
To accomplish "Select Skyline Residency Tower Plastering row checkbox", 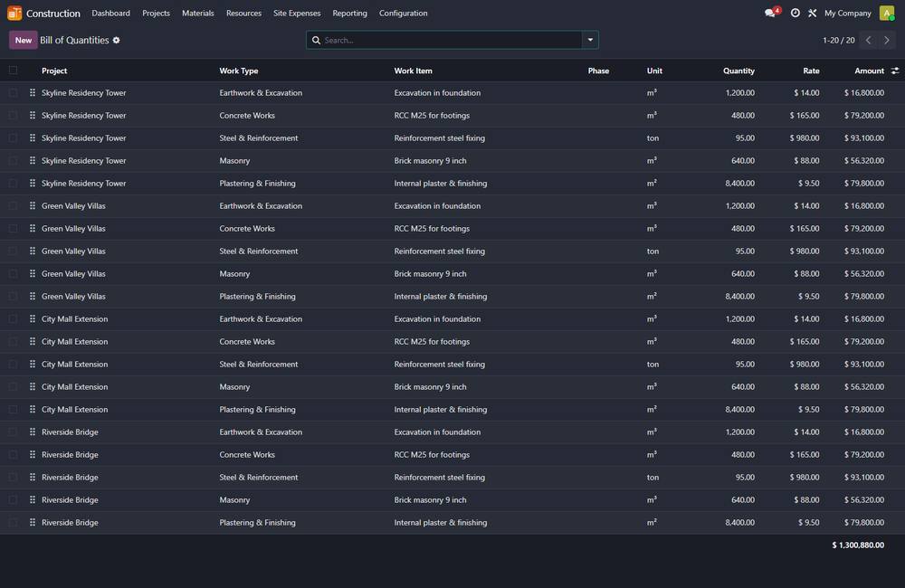I will (13, 184).
